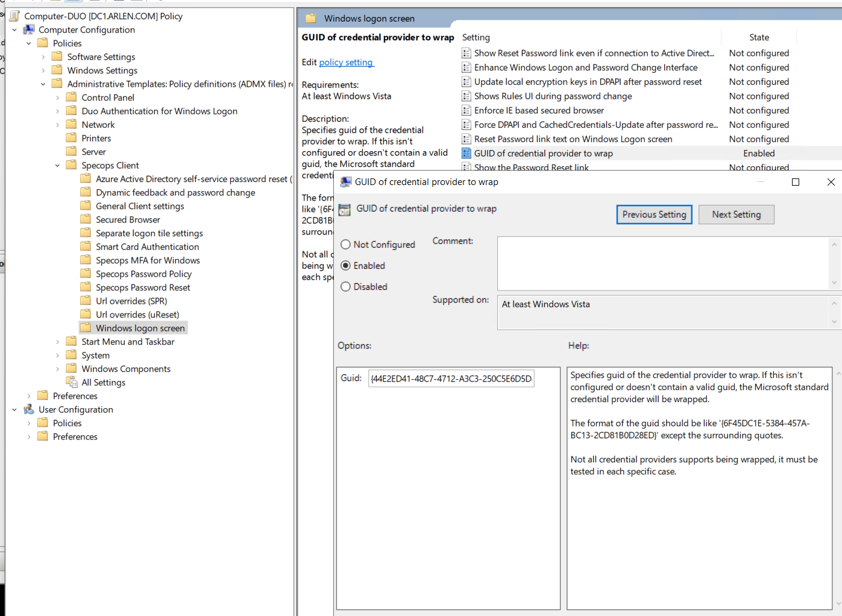
Task: Click policy icon for Update local encryption keys in DPAPI
Action: pyautogui.click(x=467, y=82)
